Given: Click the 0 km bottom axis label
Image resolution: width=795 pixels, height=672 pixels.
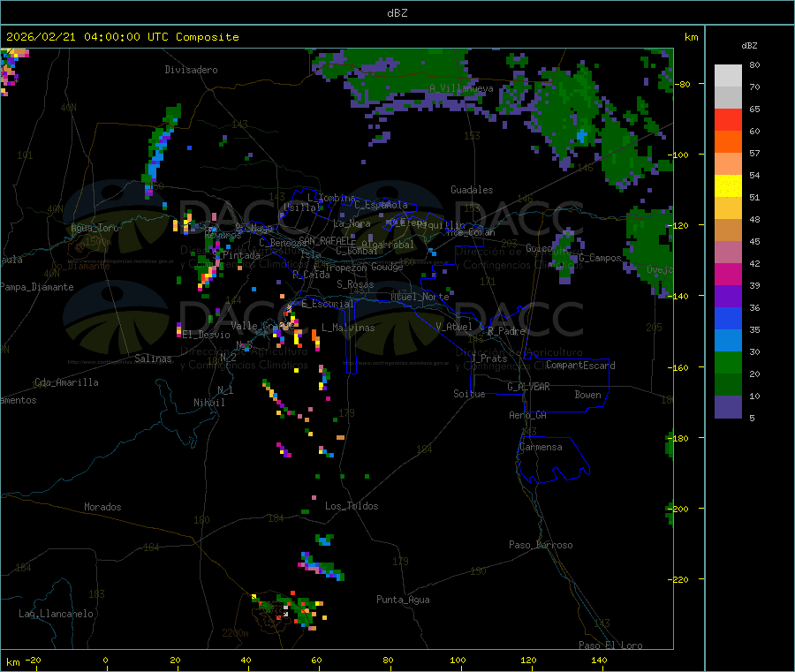Looking at the screenshot, I should point(105,661).
